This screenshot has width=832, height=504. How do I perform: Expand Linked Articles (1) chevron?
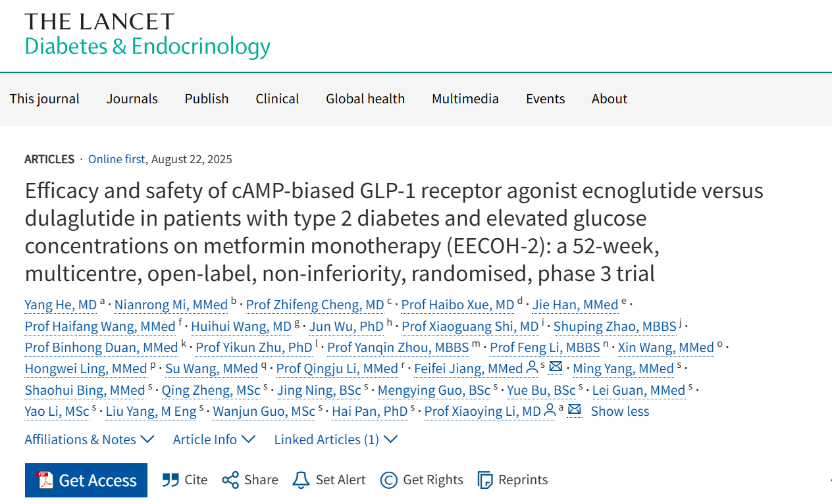point(390,440)
